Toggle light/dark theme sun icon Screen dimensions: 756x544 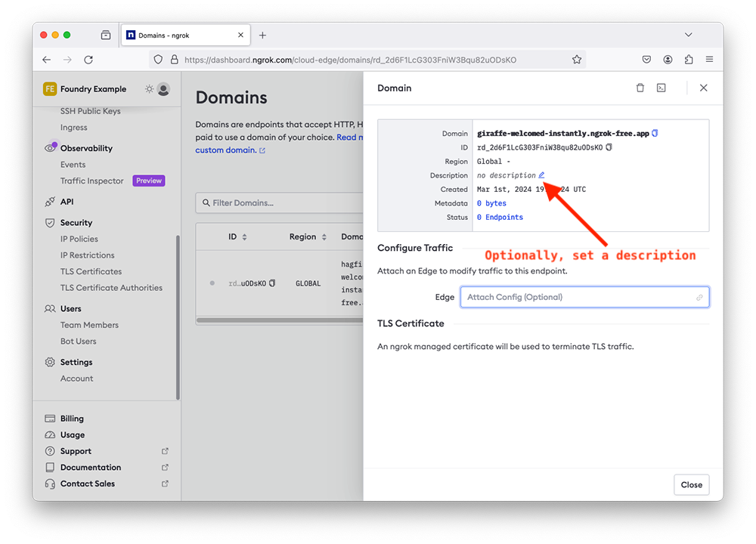(150, 89)
